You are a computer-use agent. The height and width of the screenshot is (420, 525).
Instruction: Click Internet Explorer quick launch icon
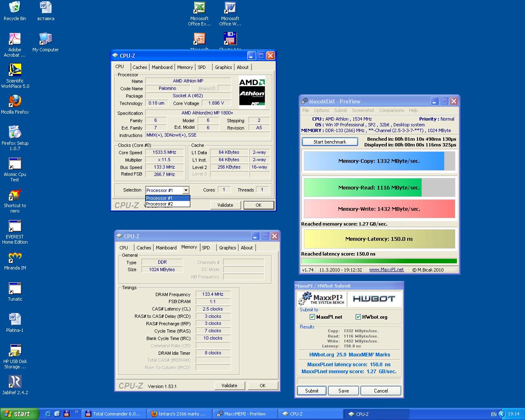click(x=48, y=414)
